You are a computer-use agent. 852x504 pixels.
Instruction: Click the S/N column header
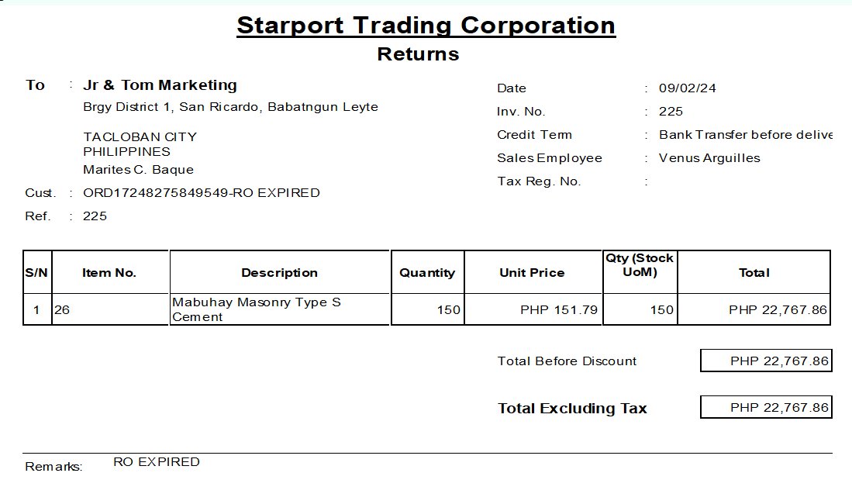coord(36,273)
